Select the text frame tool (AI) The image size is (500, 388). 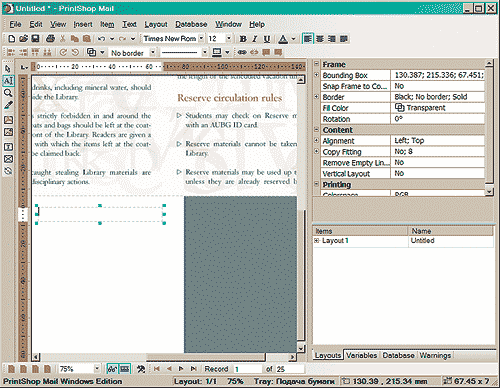[8, 81]
